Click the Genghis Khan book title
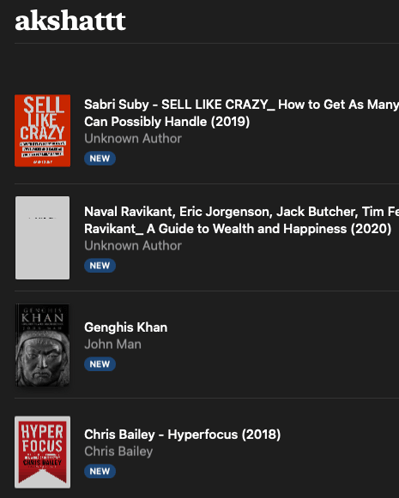 126,327
